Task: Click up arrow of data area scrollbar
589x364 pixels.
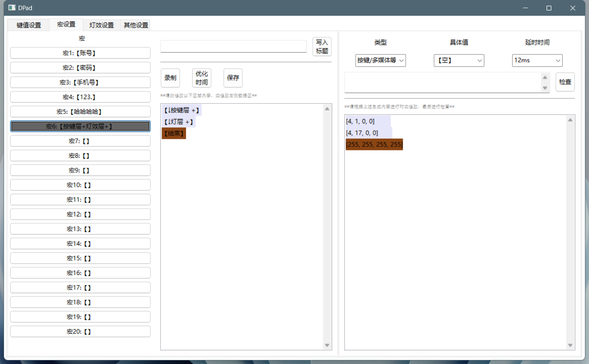Action: pos(570,120)
